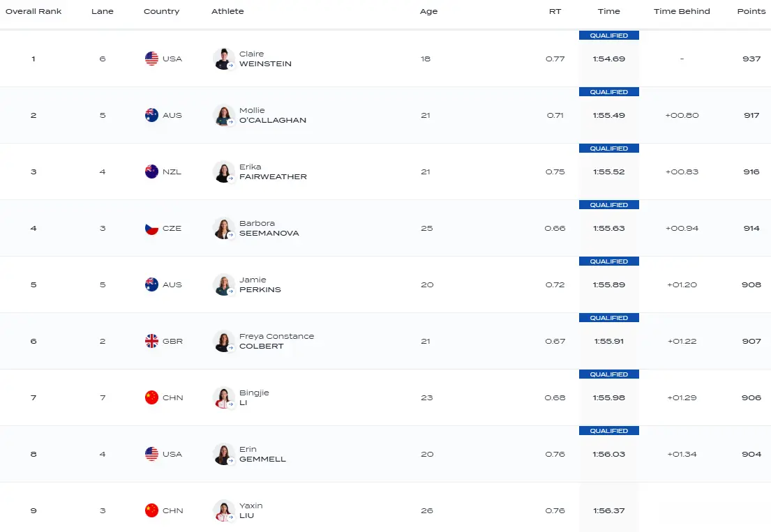Click the Czech Republic flag icon
Image resolution: width=771 pixels, height=532 pixels.
[x=151, y=228]
